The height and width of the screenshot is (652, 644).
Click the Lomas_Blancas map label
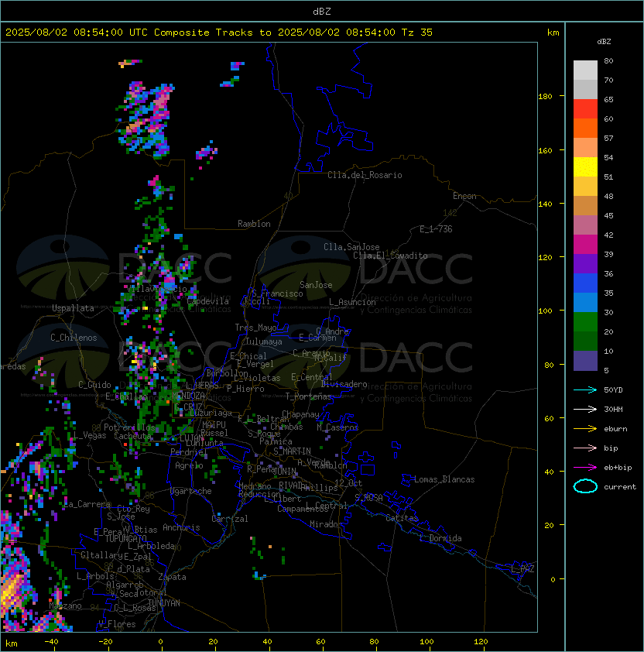point(444,479)
